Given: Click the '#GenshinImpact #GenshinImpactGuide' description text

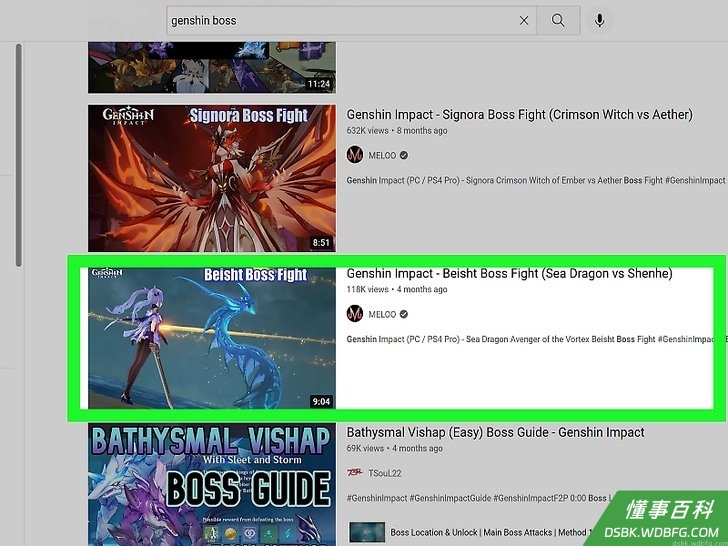Looking at the screenshot, I should (478, 498).
